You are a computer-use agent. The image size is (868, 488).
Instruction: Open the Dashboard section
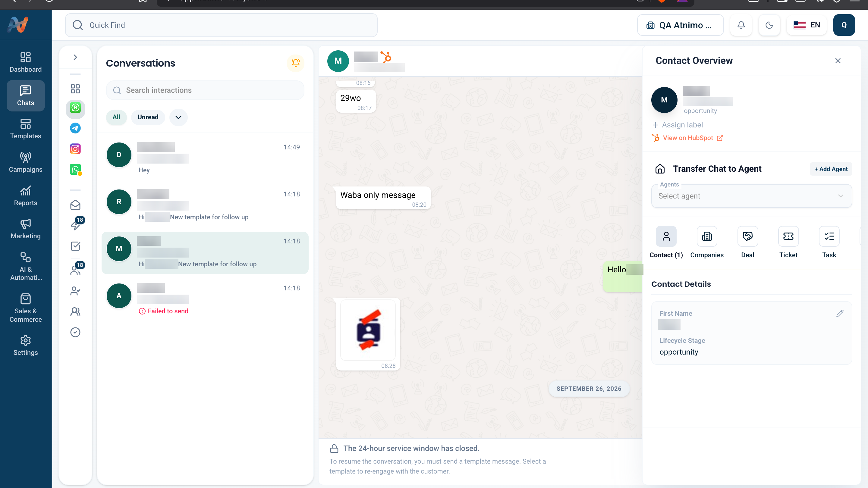coord(26,62)
